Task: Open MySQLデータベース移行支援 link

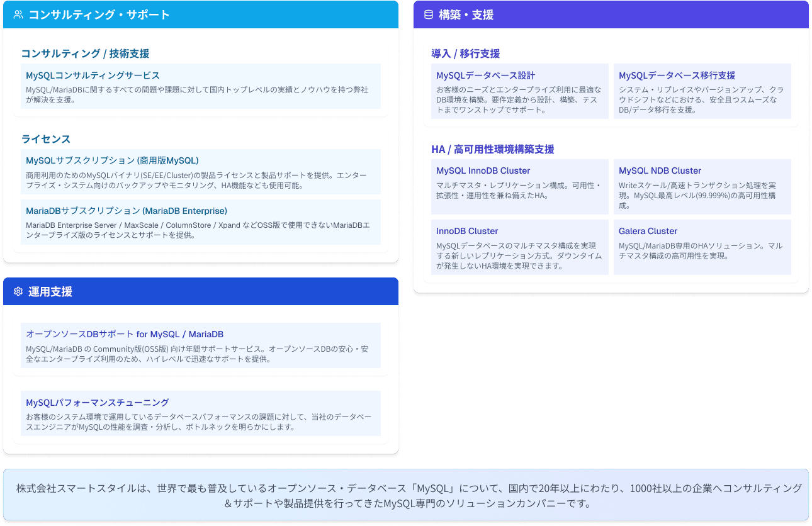Action: pyautogui.click(x=677, y=75)
